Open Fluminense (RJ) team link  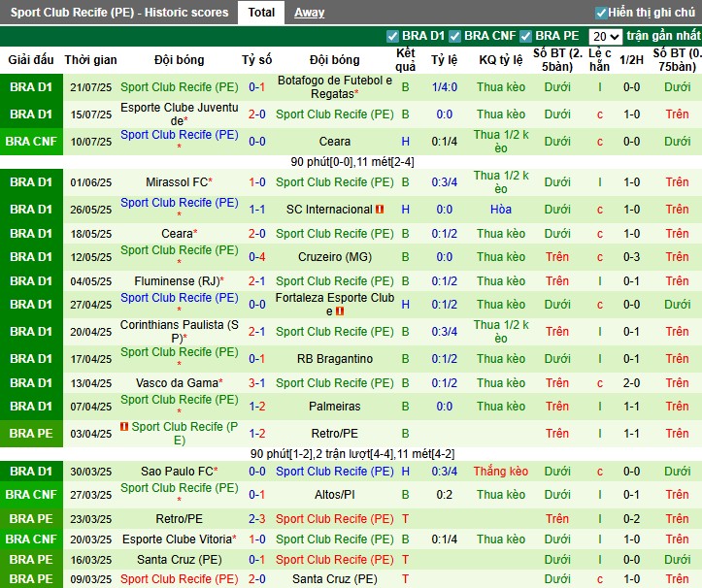pyautogui.click(x=177, y=281)
